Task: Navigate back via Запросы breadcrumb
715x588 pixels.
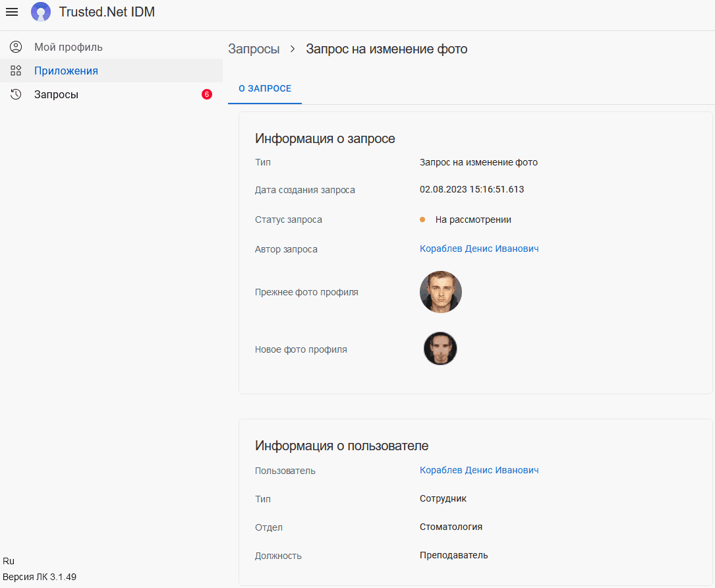Action: click(254, 49)
